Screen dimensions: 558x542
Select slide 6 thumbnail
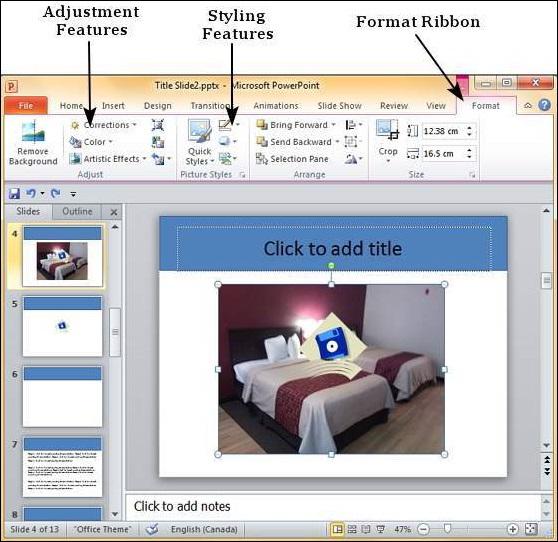(62, 396)
